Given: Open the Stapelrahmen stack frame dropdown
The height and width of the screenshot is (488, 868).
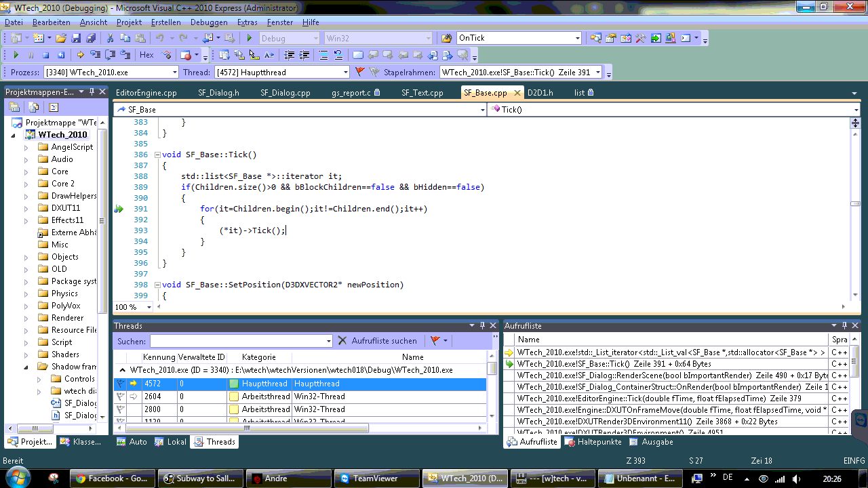Looking at the screenshot, I should [x=597, y=72].
